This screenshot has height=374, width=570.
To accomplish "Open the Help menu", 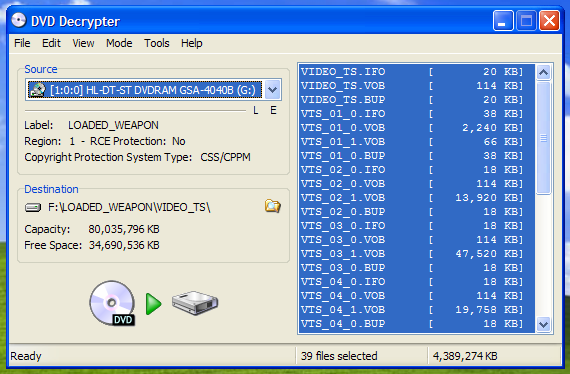I will click(x=192, y=43).
